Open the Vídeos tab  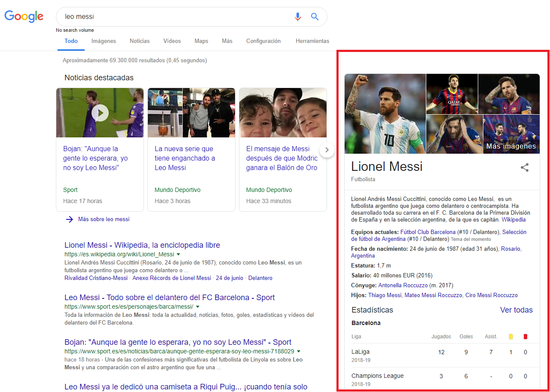[x=172, y=41]
